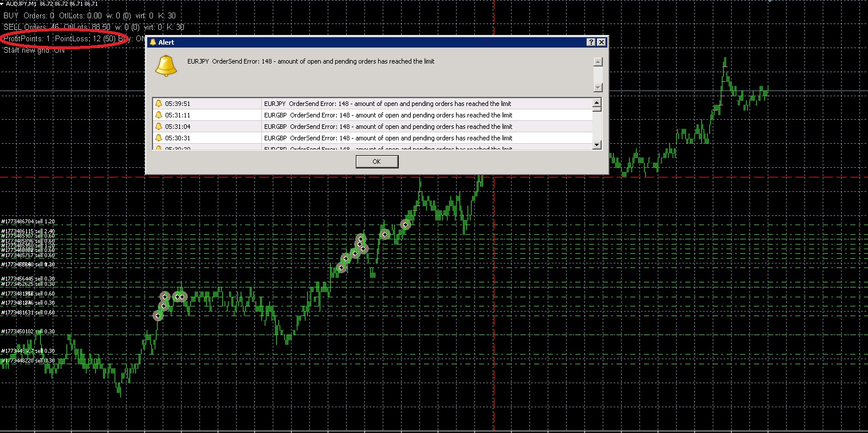This screenshot has width=868, height=433.
Task: Click the AUDJPY,M1 chart title text
Action: tap(21, 4)
